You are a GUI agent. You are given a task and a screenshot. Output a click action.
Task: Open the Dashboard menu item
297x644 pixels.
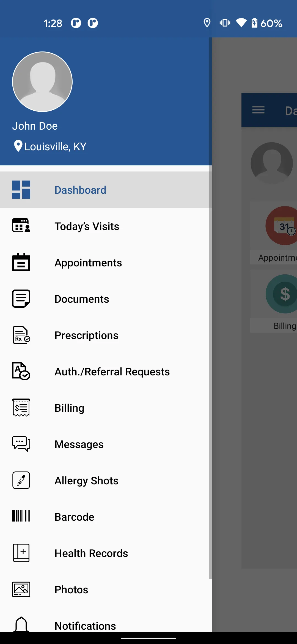point(106,190)
